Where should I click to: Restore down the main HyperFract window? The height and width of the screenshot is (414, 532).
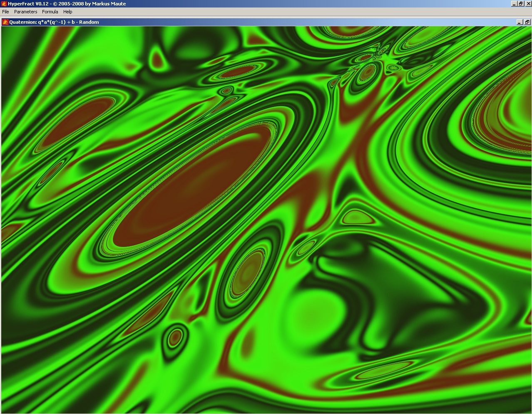(521, 4)
